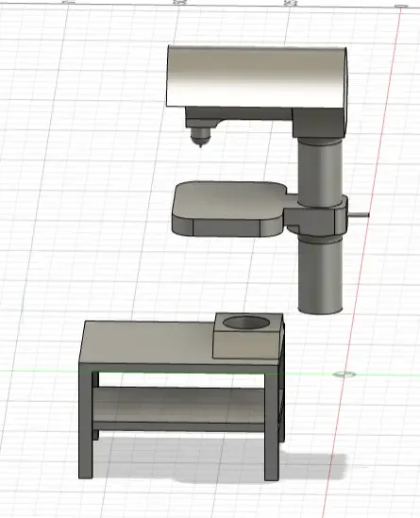Select the origin point where the axes meet

coord(344,375)
